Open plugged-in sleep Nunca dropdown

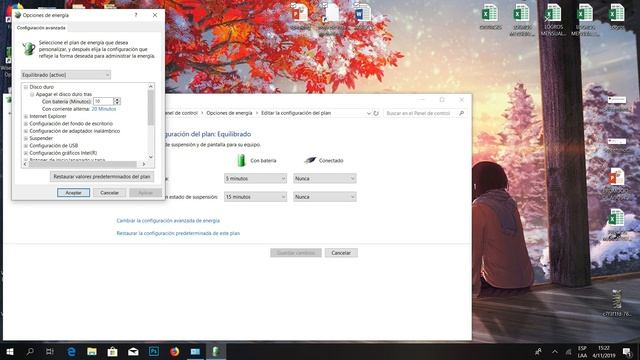click(324, 197)
